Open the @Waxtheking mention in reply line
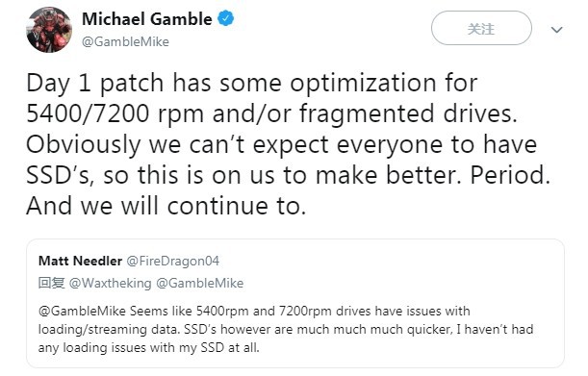Viewport: 588px width, 376px height. (111, 283)
